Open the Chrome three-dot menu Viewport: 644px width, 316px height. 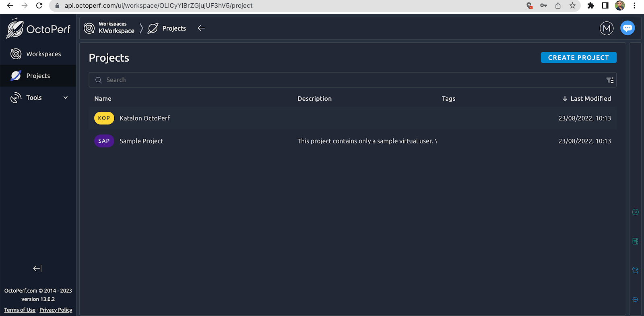pos(635,6)
